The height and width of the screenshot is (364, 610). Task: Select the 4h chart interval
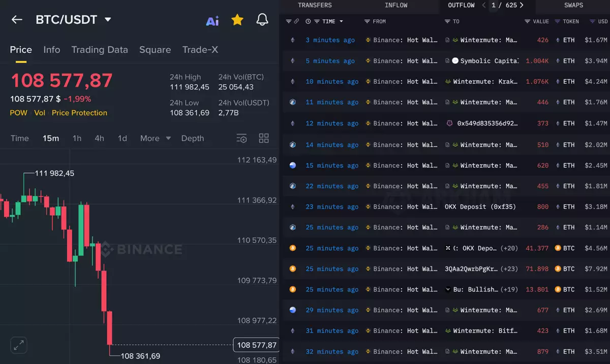point(99,138)
